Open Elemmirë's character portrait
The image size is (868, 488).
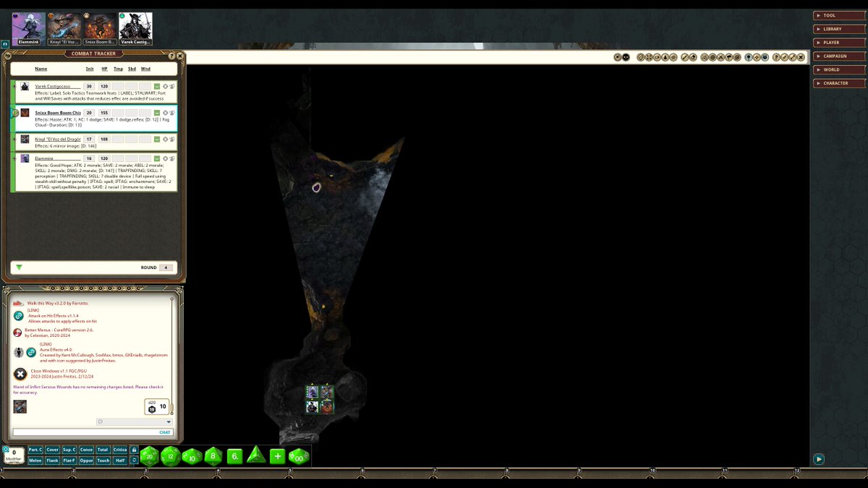(28, 28)
